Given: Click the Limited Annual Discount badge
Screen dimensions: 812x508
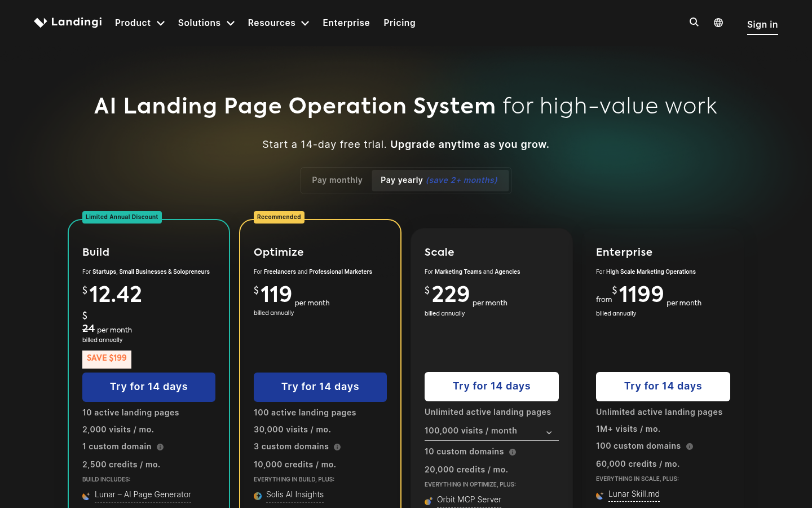Looking at the screenshot, I should click(x=122, y=217).
